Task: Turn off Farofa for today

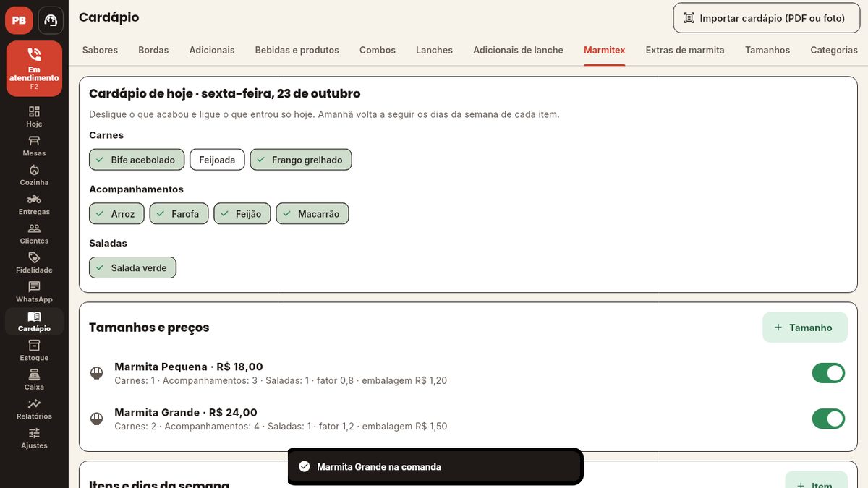Action: point(179,214)
